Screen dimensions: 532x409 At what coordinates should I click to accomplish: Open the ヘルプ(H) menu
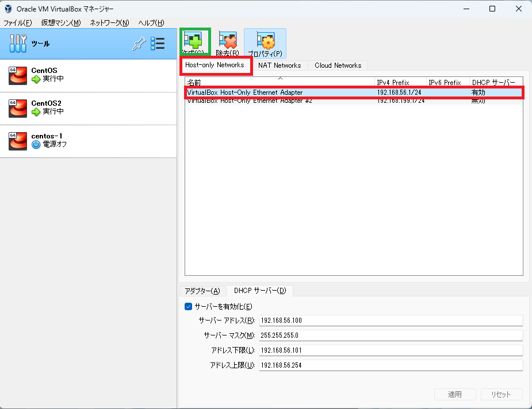coord(151,23)
